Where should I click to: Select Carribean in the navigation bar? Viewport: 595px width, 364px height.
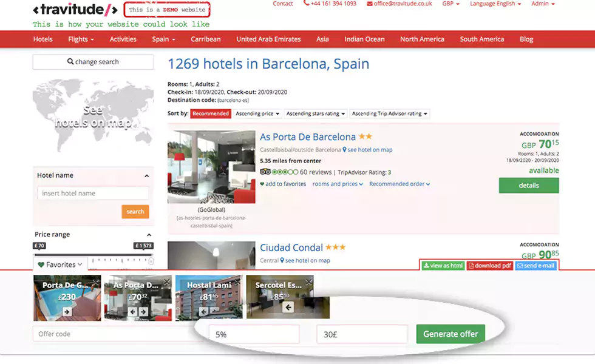point(206,39)
